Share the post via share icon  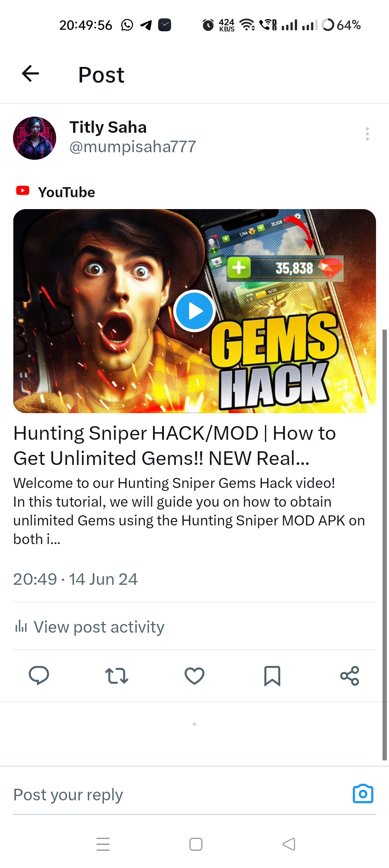350,676
